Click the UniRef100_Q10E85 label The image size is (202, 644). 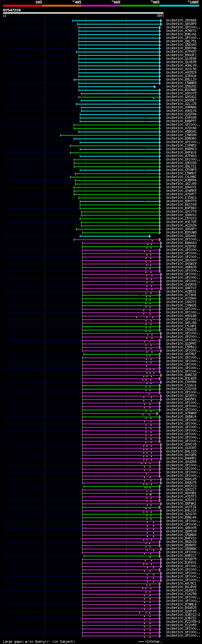pos(181,62)
